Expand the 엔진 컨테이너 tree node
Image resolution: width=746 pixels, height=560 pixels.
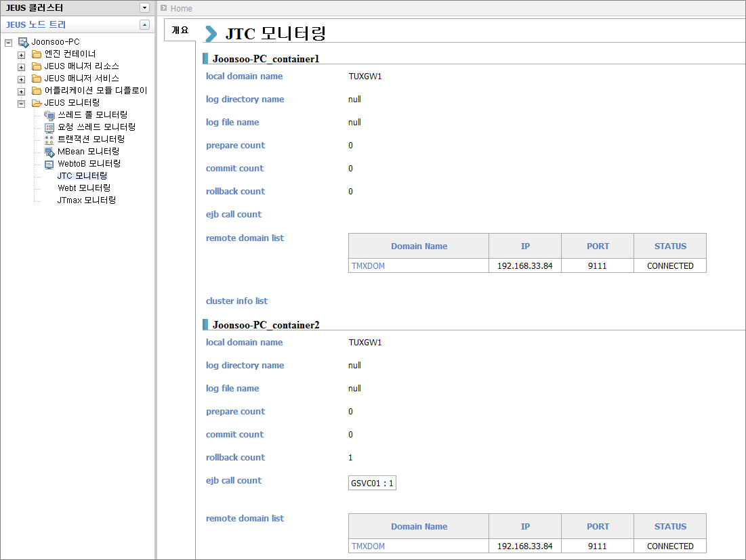(21, 53)
